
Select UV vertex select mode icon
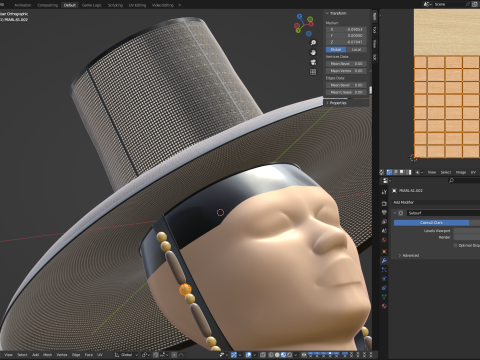coord(389,172)
